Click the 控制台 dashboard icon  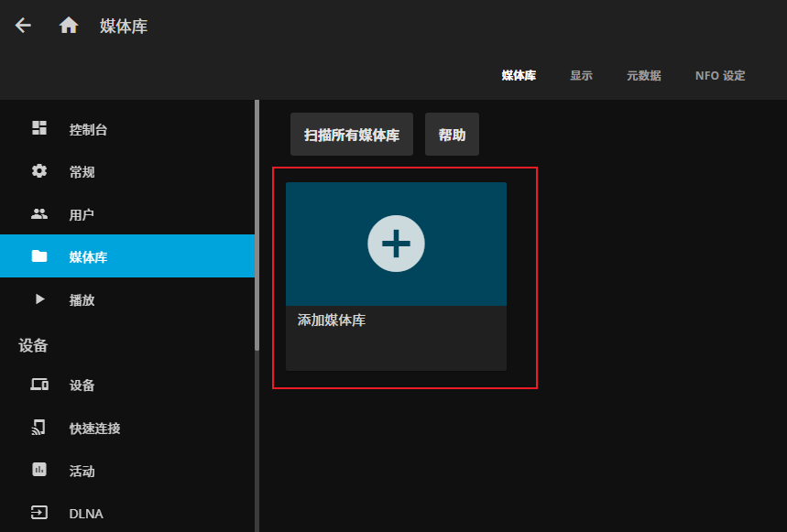click(x=39, y=128)
